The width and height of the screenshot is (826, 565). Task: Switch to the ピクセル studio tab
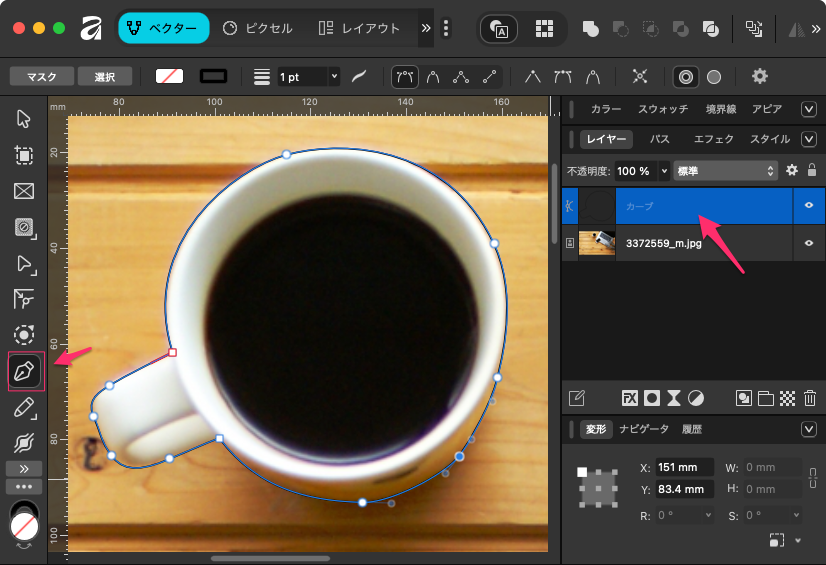[258, 28]
